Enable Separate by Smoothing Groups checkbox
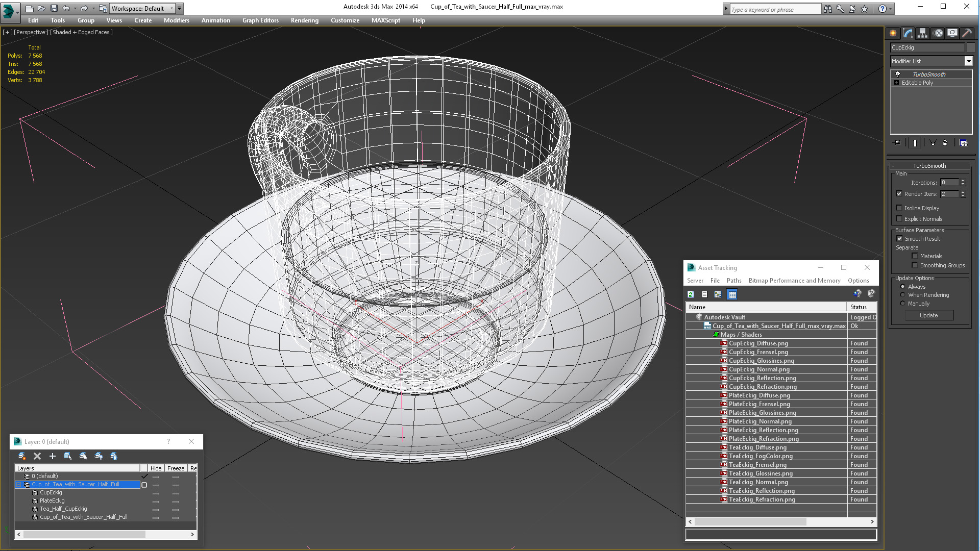This screenshot has height=551, width=980. click(915, 265)
